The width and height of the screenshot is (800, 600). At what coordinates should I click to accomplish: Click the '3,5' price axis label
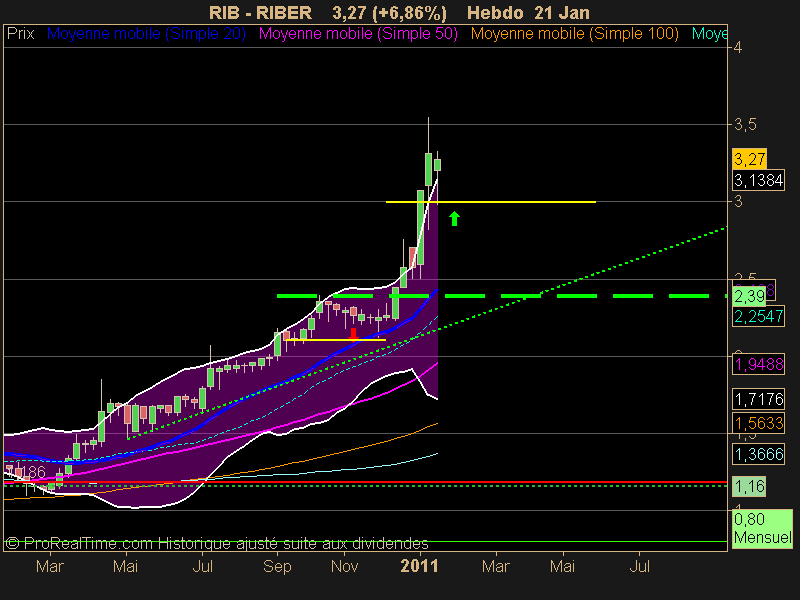click(745, 124)
